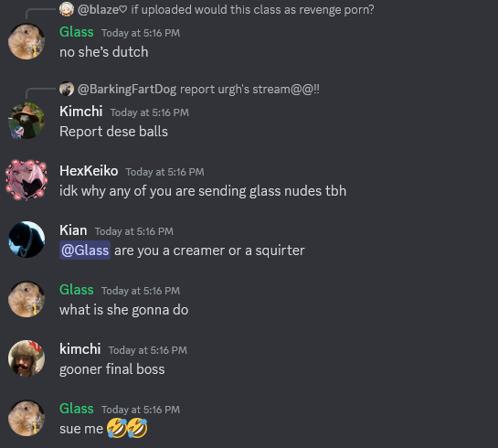The height and width of the screenshot is (448, 498).
Task: Open Glass's avatar beside "sue me" message
Action: 26,418
